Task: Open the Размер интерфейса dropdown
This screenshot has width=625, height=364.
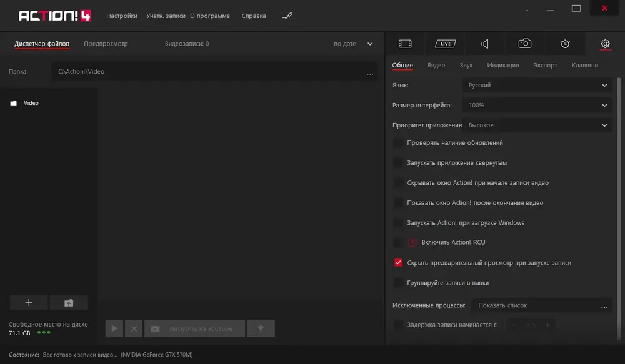Action: pos(537,105)
